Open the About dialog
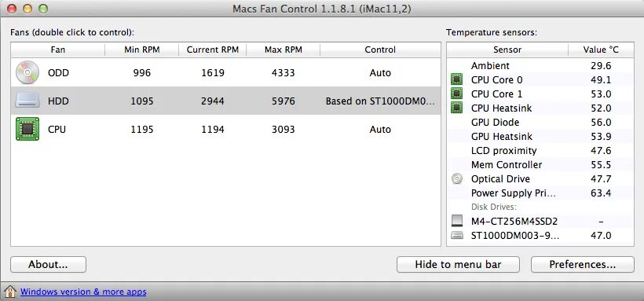The width and height of the screenshot is (644, 301). point(48,264)
